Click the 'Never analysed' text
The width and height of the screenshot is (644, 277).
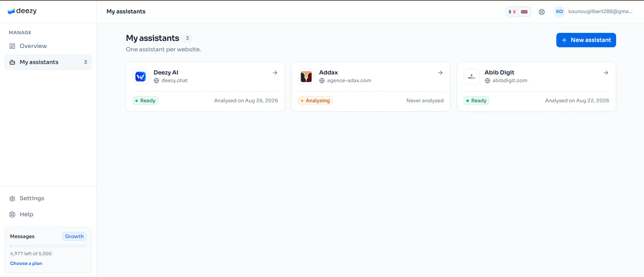tap(425, 101)
